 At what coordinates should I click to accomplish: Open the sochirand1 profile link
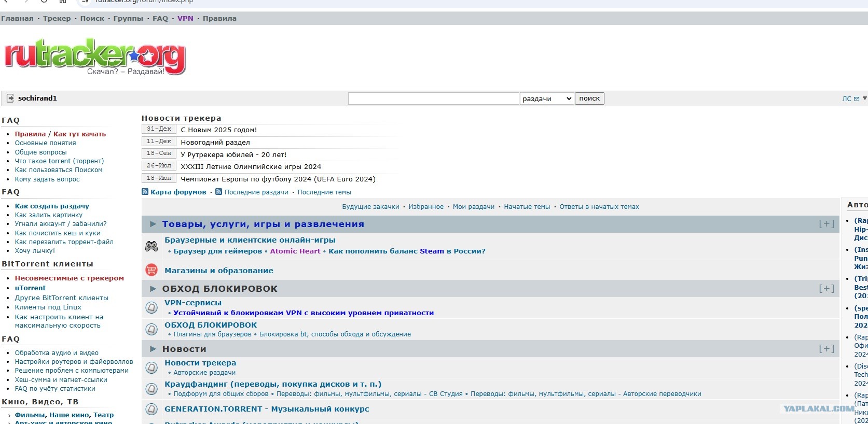[37, 98]
